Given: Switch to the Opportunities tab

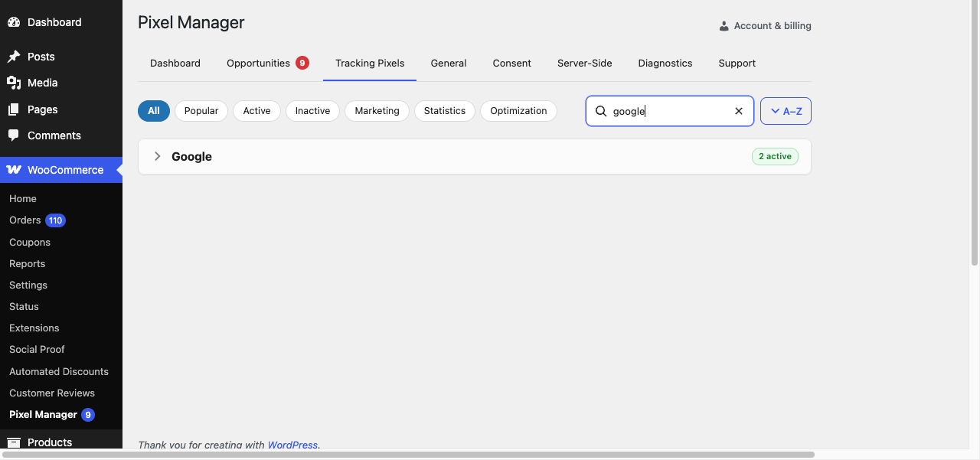Looking at the screenshot, I should tap(268, 64).
